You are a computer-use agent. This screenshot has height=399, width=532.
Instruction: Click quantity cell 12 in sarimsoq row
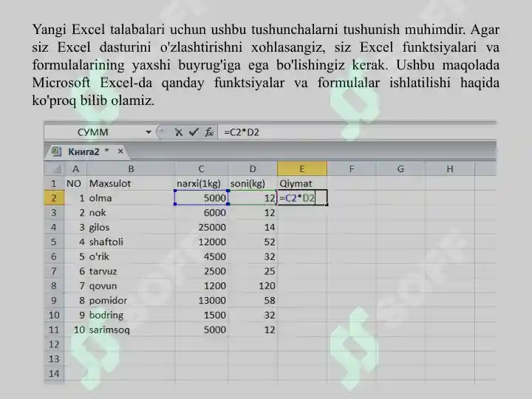[x=253, y=330]
